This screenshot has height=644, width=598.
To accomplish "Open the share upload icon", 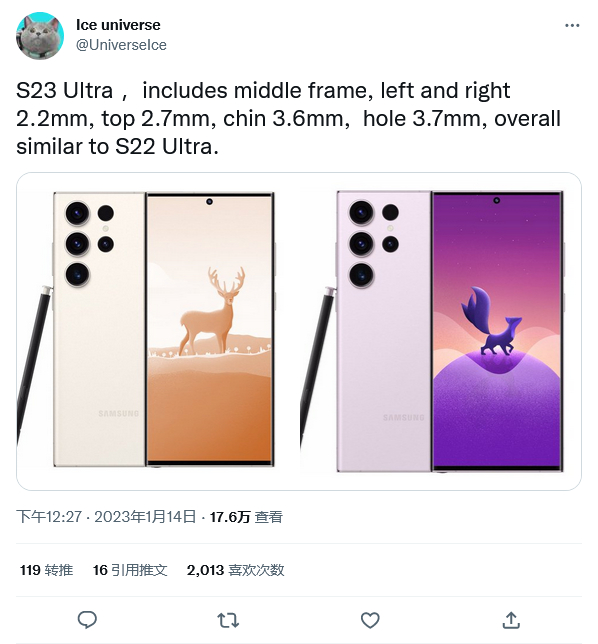I will (511, 620).
